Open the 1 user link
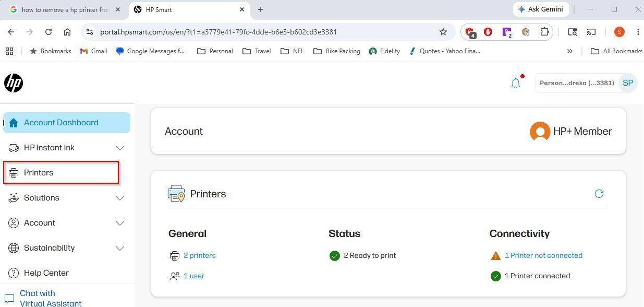The image size is (644, 307). click(194, 276)
